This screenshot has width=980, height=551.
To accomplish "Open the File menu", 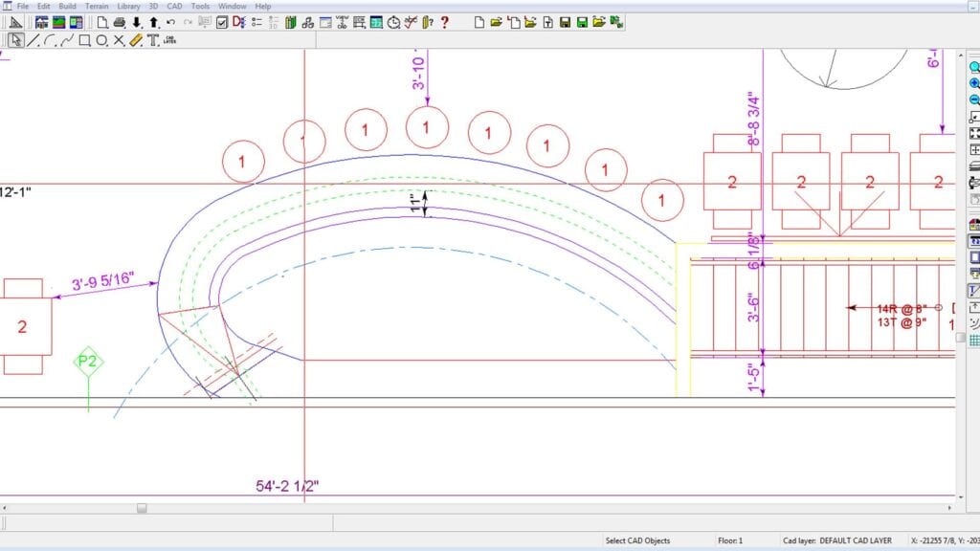I will click(23, 7).
